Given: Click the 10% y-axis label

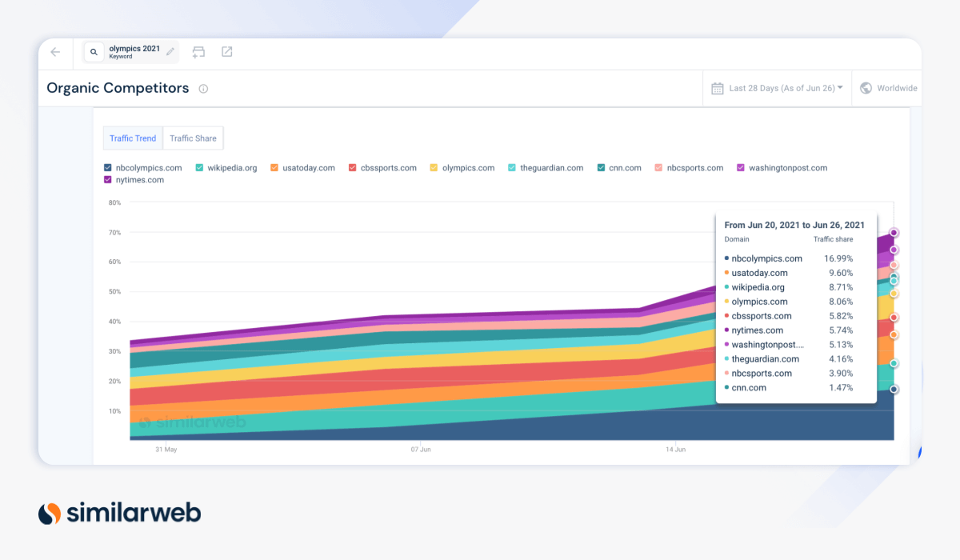Looking at the screenshot, I should (x=114, y=411).
